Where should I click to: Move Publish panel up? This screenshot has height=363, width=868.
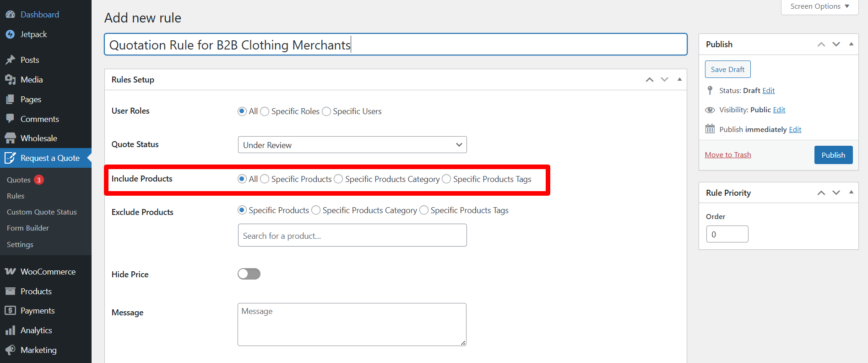pyautogui.click(x=821, y=44)
